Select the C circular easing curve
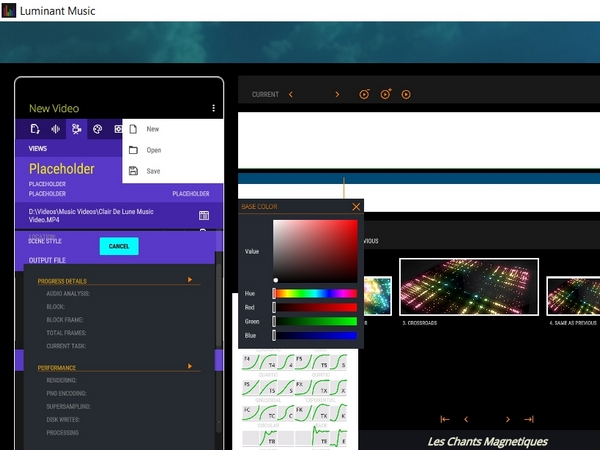This screenshot has height=450, width=600. [x=286, y=413]
